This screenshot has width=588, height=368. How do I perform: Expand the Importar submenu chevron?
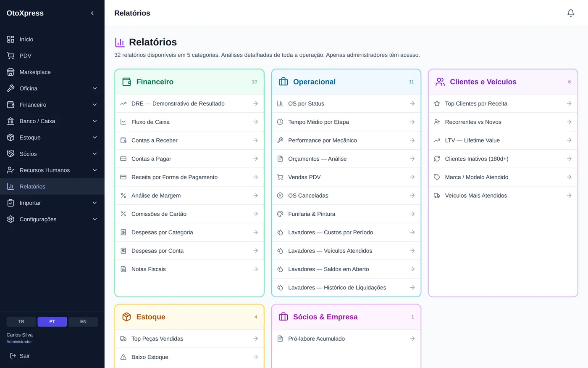click(95, 203)
